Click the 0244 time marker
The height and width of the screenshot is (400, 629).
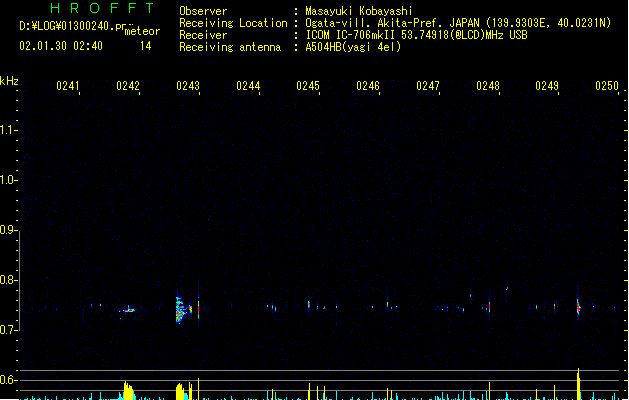(248, 86)
